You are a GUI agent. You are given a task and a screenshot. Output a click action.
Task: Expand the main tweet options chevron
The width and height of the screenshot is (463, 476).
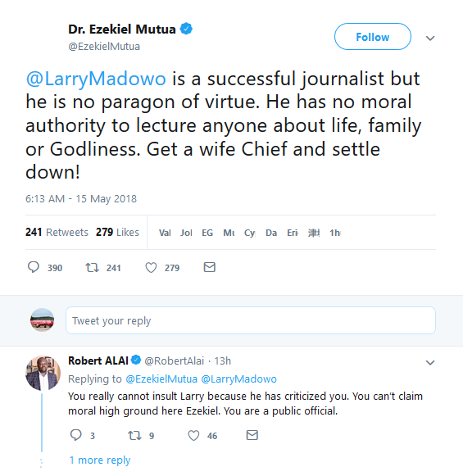pos(430,39)
